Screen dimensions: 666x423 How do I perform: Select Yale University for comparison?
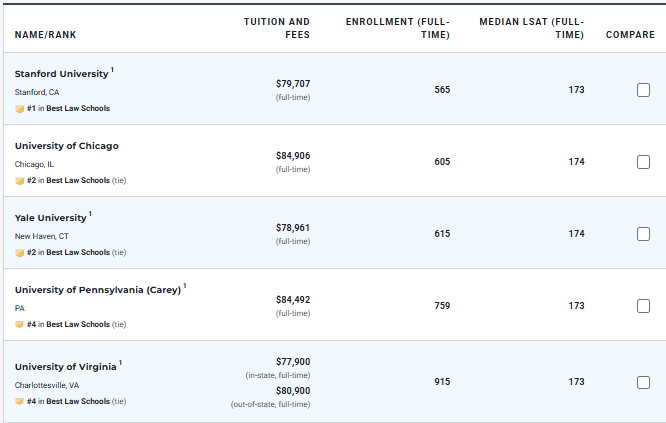point(643,234)
